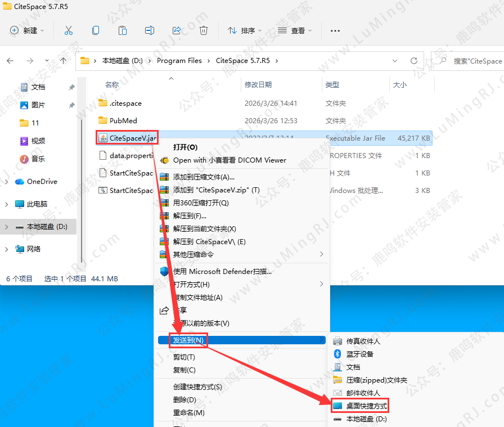This screenshot has width=504, height=427.
Task: Open the 新建 (New) dropdown
Action: (27, 30)
